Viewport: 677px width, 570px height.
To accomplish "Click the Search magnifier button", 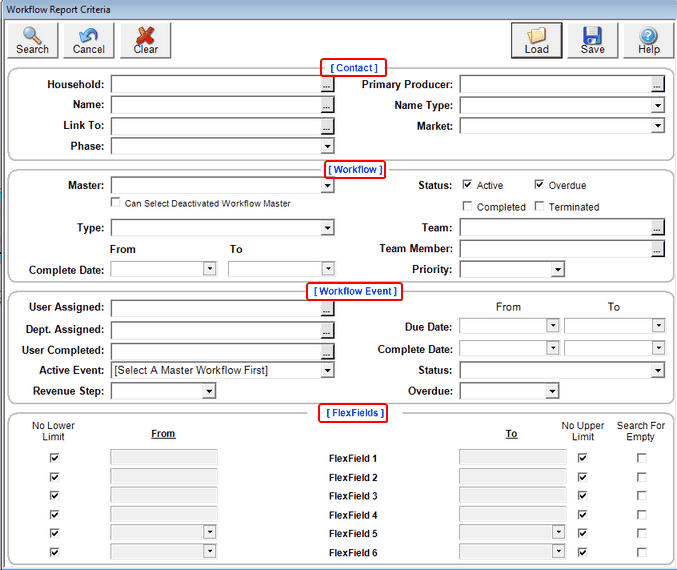I will coord(32,40).
